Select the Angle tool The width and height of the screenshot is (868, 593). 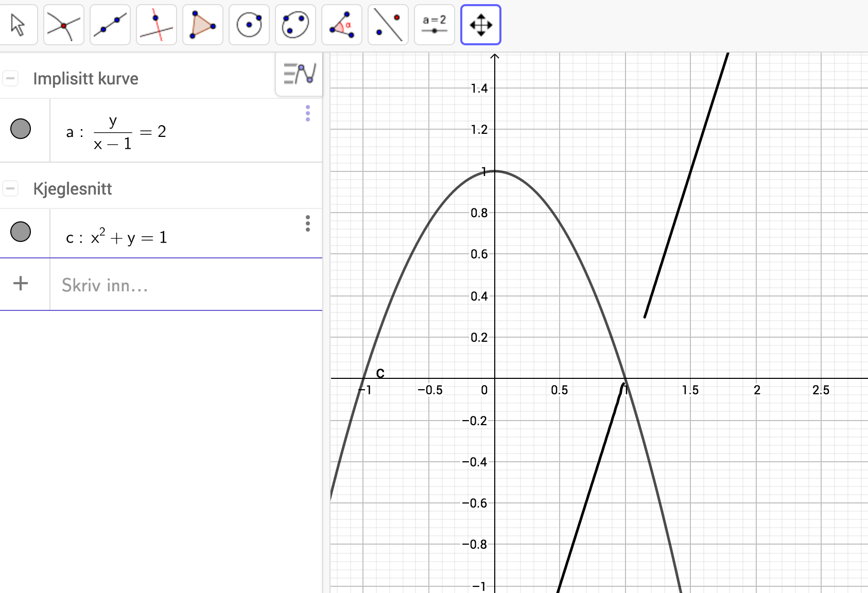[342, 25]
